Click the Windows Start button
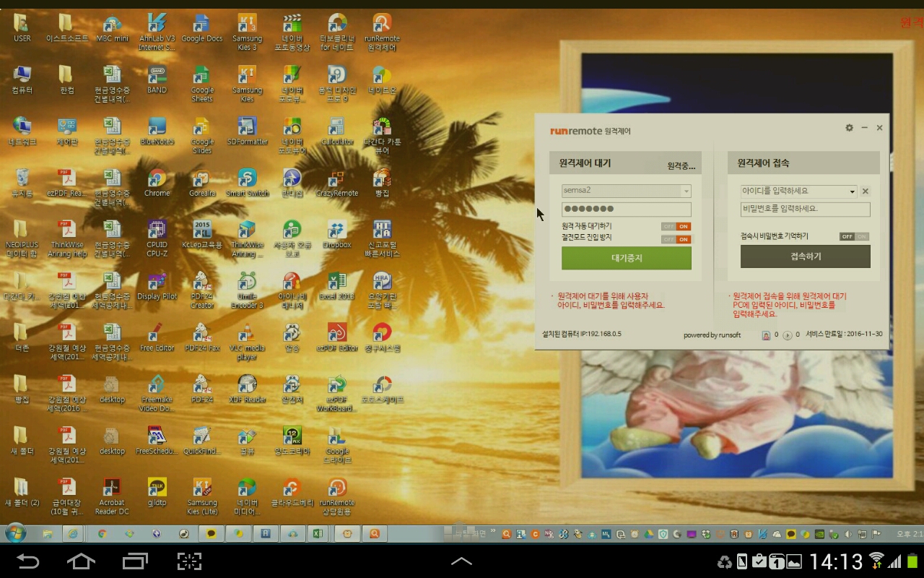 point(15,534)
